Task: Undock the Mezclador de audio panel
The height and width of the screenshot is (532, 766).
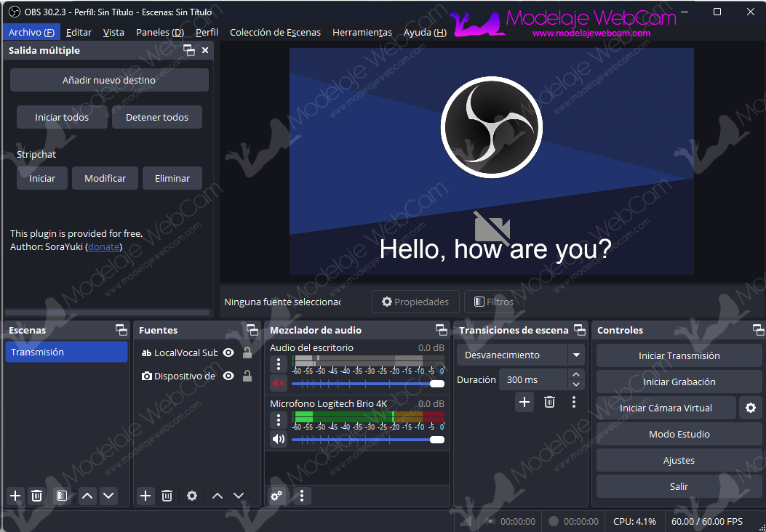Action: [x=441, y=330]
